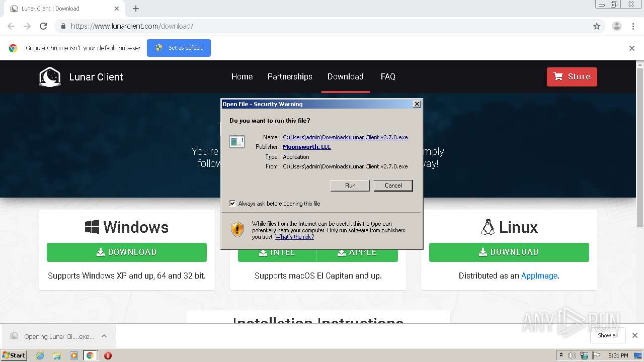Click Set as default browser button

click(x=179, y=48)
